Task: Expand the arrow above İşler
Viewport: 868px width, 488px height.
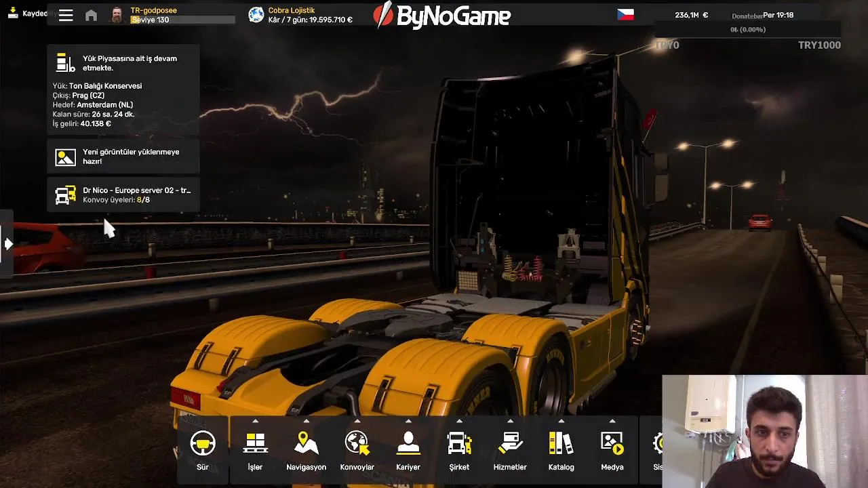Action: [x=255, y=421]
